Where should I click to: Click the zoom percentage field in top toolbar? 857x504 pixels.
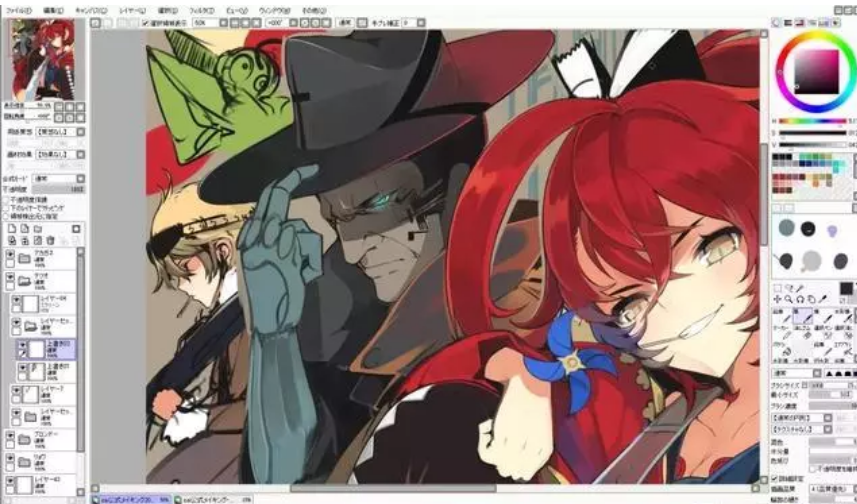tap(206, 23)
